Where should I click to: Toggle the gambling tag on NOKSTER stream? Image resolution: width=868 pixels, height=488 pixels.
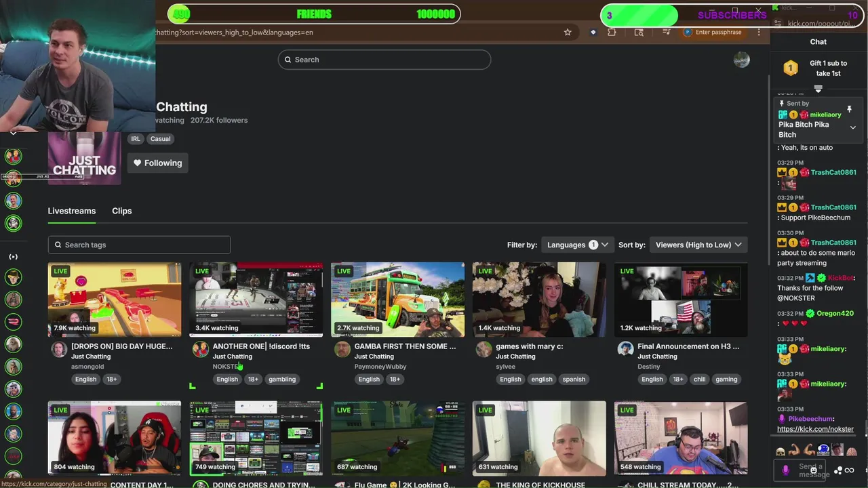coord(282,380)
